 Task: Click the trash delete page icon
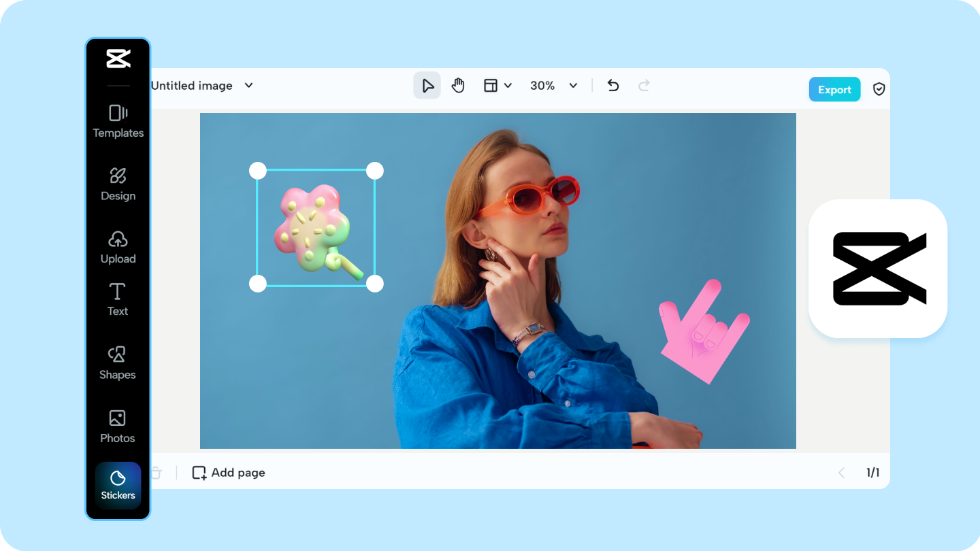156,473
